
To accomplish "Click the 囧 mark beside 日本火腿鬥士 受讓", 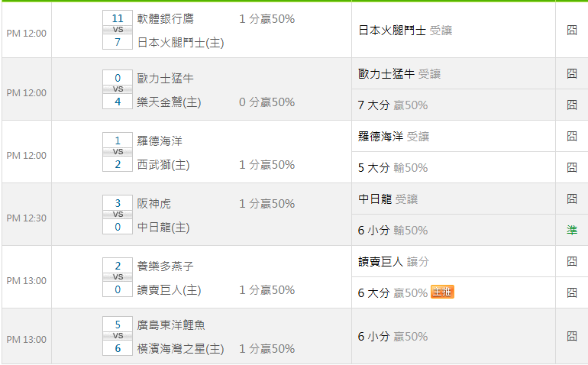I will click(x=571, y=31).
